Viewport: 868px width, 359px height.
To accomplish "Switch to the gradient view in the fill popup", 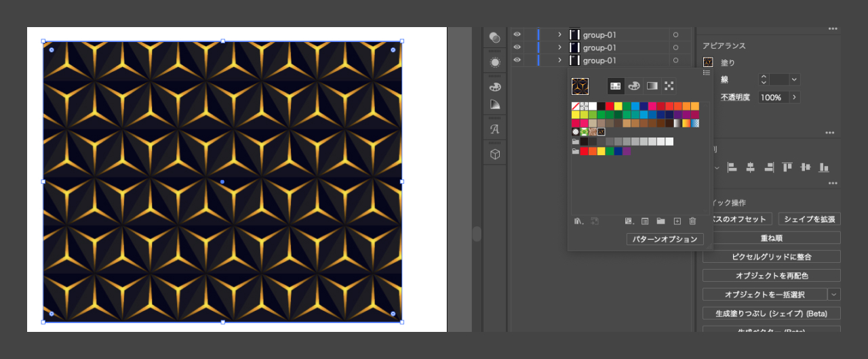I will [x=652, y=86].
